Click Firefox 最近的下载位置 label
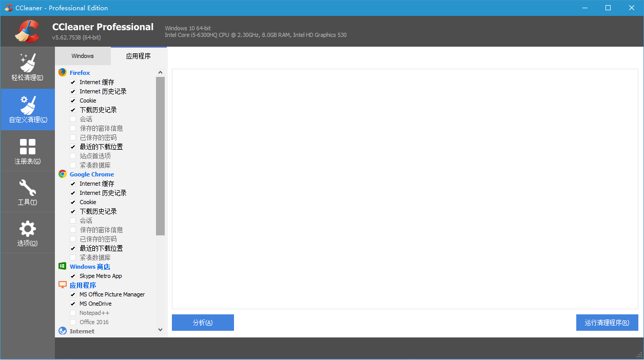Image resolution: width=644 pixels, height=360 pixels. 101,147
